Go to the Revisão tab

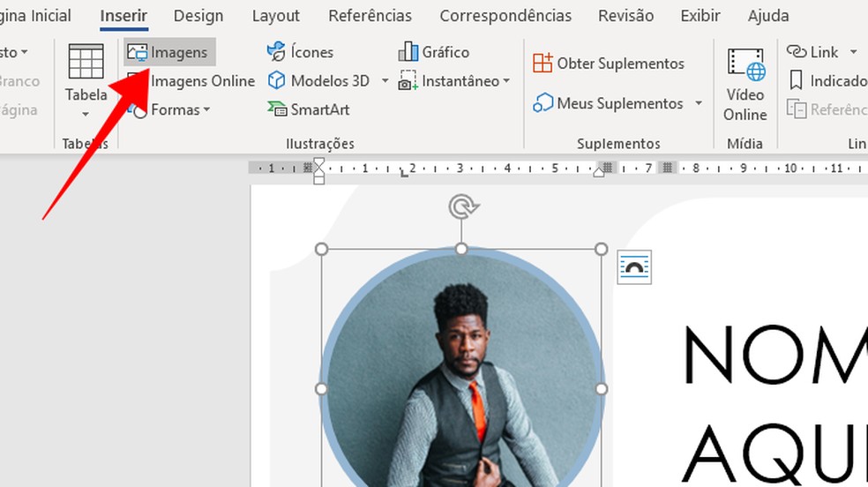(x=625, y=16)
